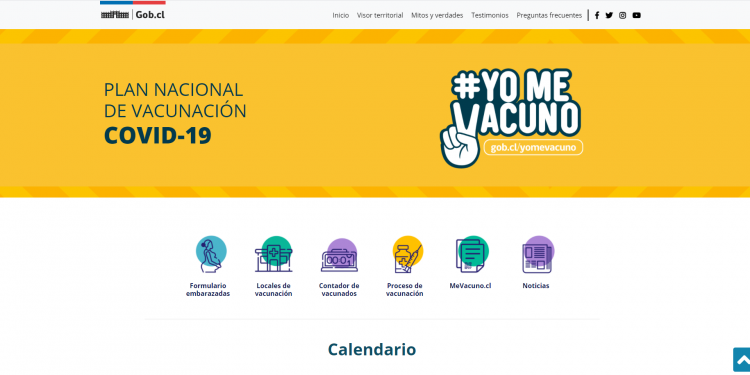Click the vaccination clinic building icon

274,254
